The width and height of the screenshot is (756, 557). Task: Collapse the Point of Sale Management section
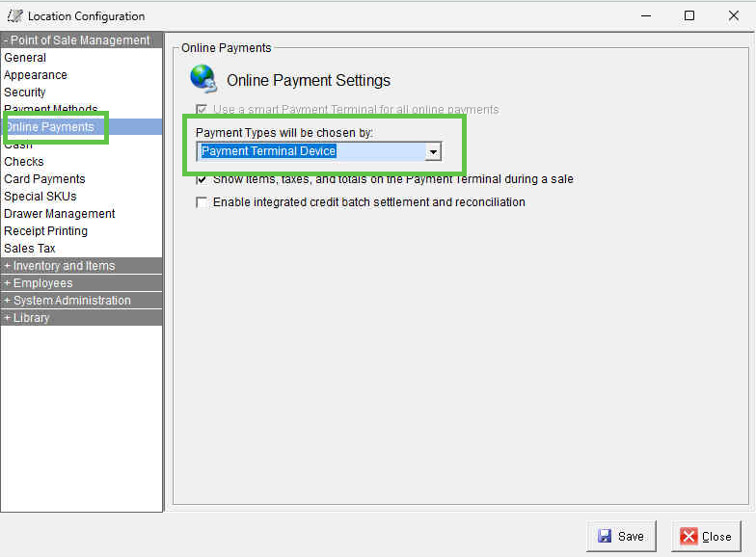pos(76,40)
